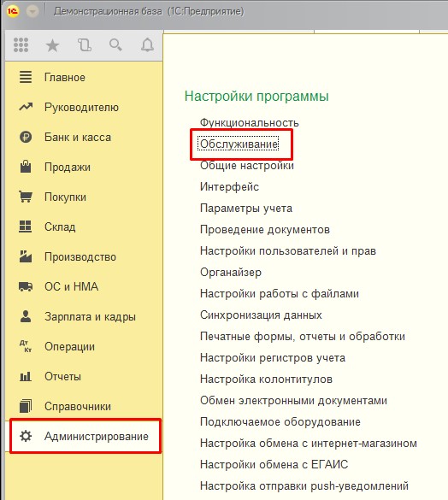This screenshot has height=500, width=448.
Task: Open notifications bell icon
Action: pyautogui.click(x=147, y=45)
